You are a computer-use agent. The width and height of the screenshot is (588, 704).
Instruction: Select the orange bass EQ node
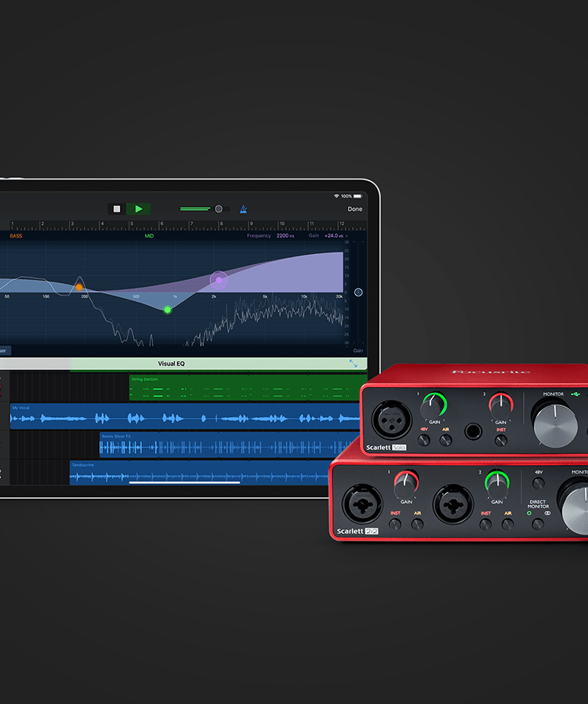79,287
